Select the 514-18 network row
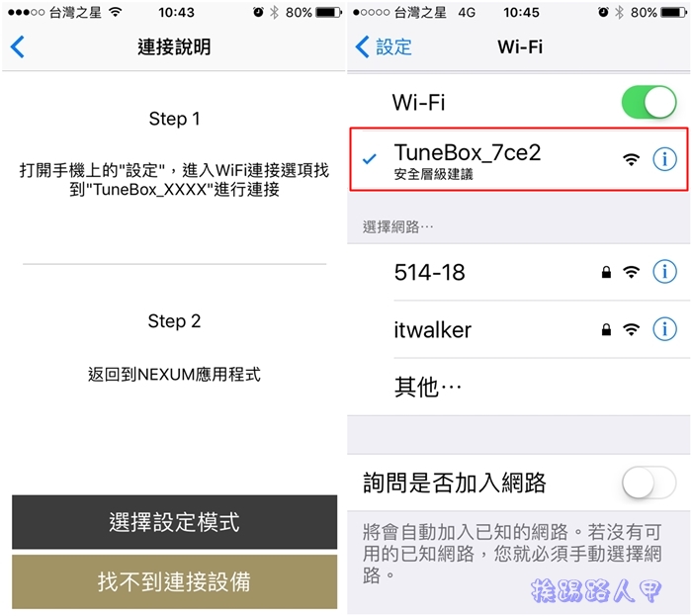This screenshot has height=616, width=692. (x=519, y=272)
